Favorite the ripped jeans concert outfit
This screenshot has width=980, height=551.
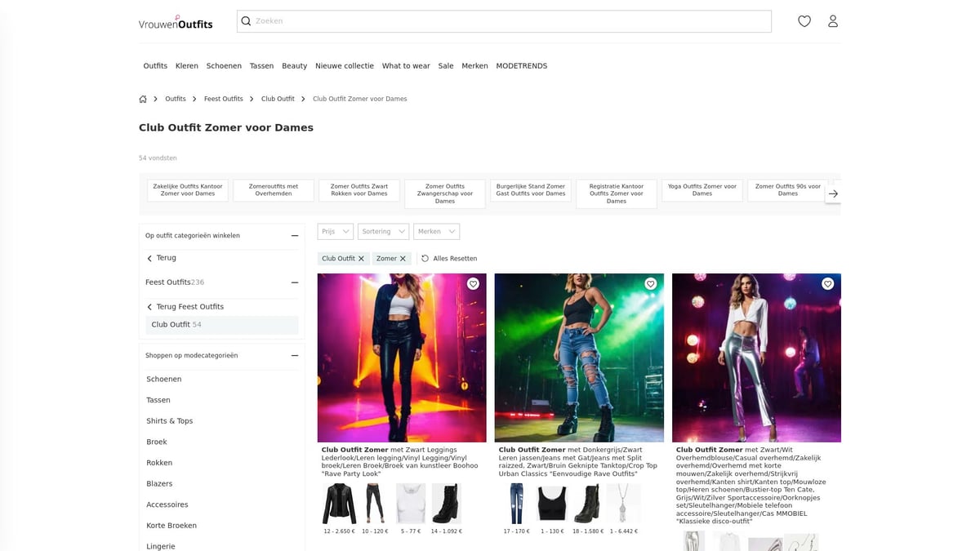(x=650, y=284)
